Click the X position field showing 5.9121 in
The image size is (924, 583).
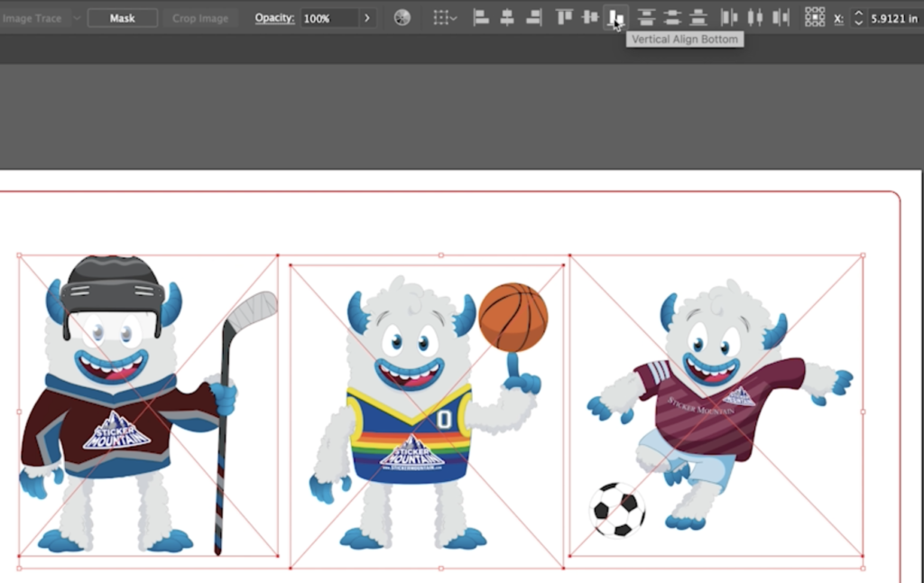[x=894, y=18]
